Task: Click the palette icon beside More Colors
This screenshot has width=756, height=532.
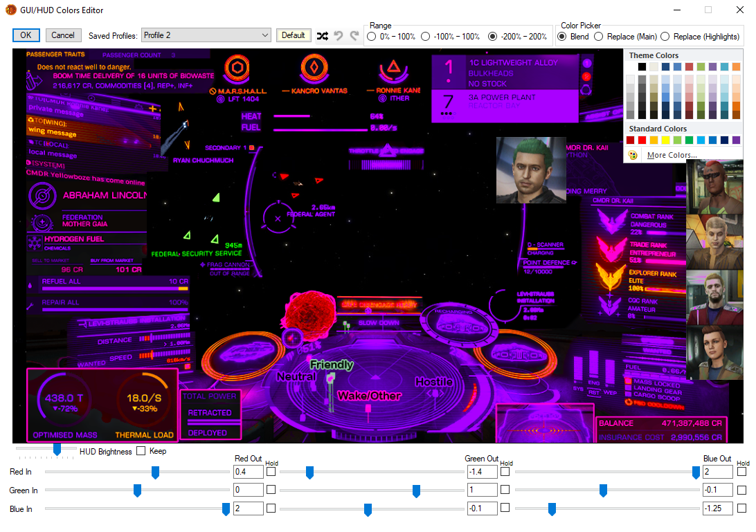Action: coord(633,155)
